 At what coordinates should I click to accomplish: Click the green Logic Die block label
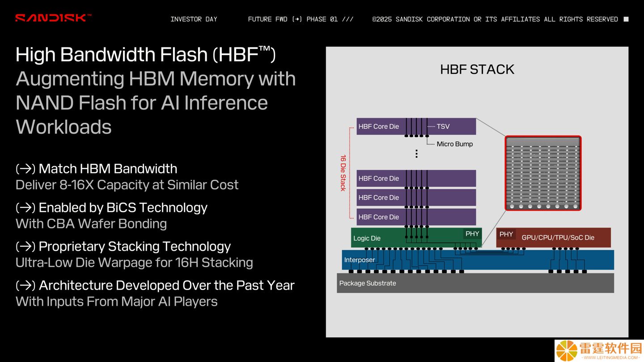367,238
